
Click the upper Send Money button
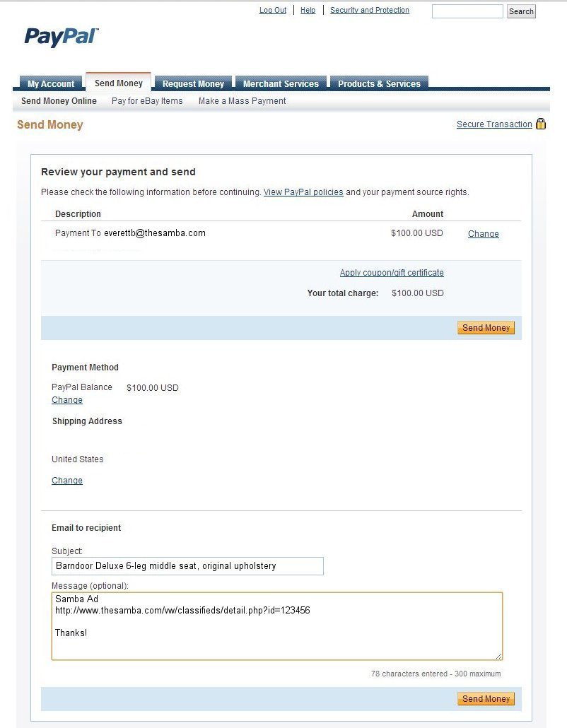pyautogui.click(x=486, y=328)
